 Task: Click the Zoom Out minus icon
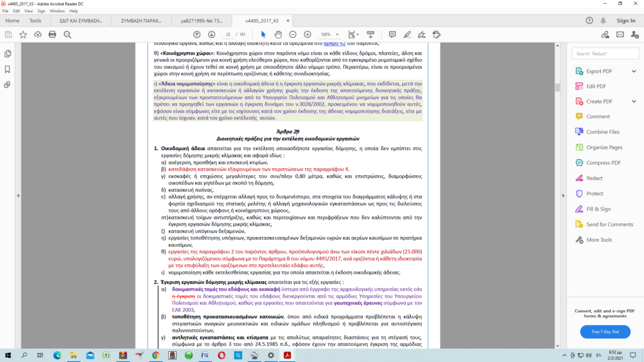coord(293,34)
